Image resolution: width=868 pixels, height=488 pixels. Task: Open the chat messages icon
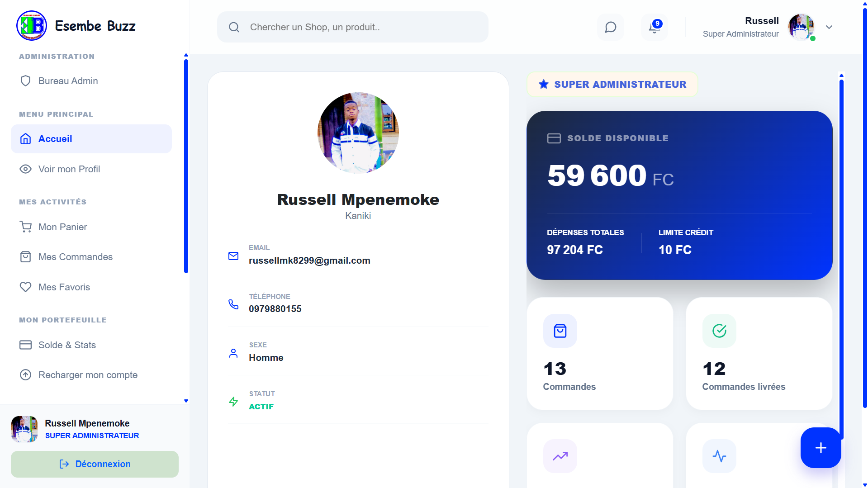[x=611, y=27]
